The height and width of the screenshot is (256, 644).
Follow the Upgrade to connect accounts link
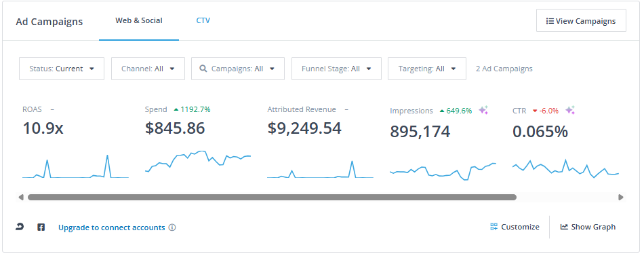pos(112,227)
